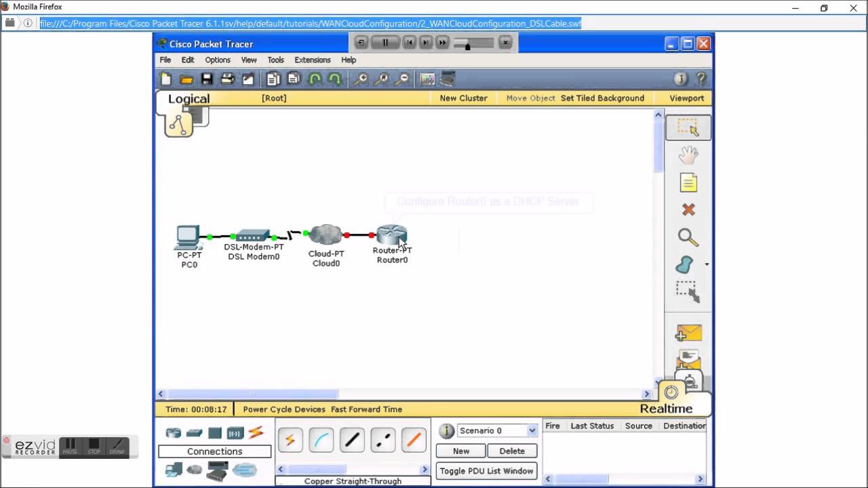Click the Viewport button
Screen dimensions: 868x488
click(687, 98)
